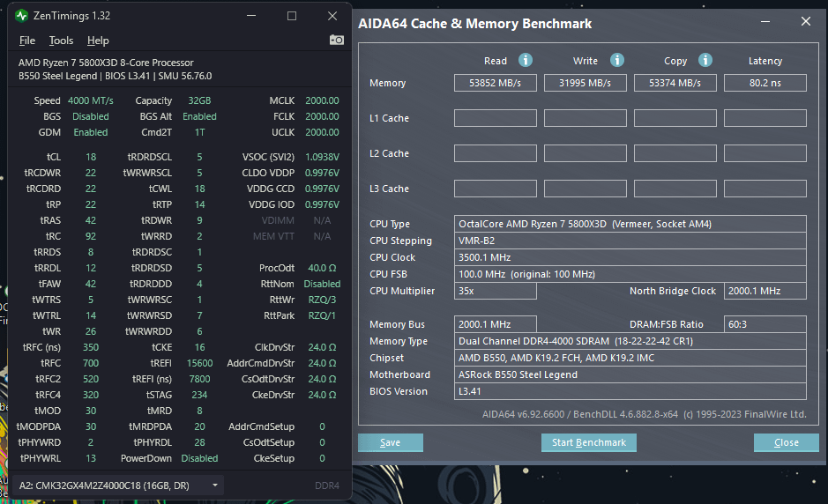This screenshot has height=504, width=828.
Task: Click the Memory Type DDR4-4000 value
Action: tap(630, 341)
